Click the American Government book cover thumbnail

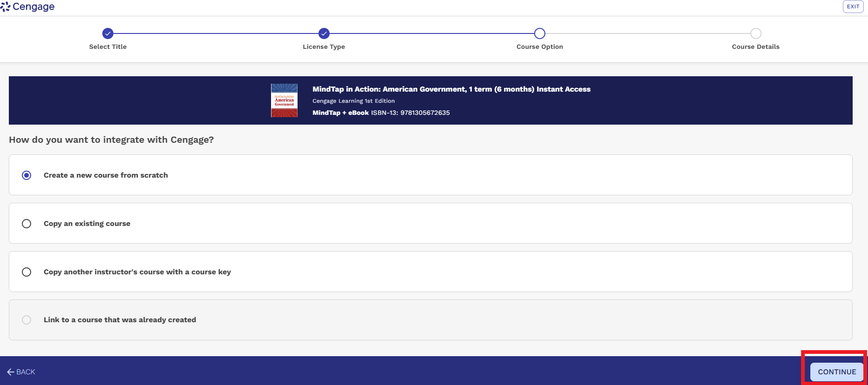click(285, 100)
